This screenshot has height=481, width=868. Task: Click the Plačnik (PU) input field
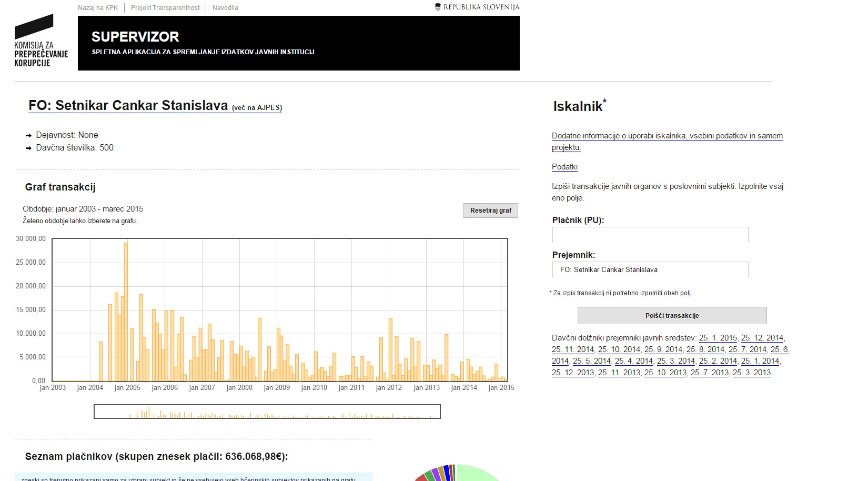pos(650,235)
